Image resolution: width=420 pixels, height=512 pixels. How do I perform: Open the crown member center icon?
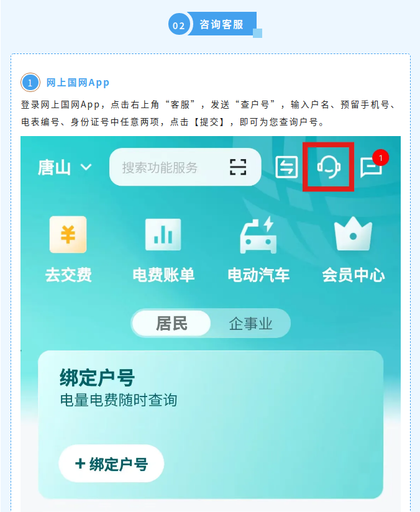[353, 234]
